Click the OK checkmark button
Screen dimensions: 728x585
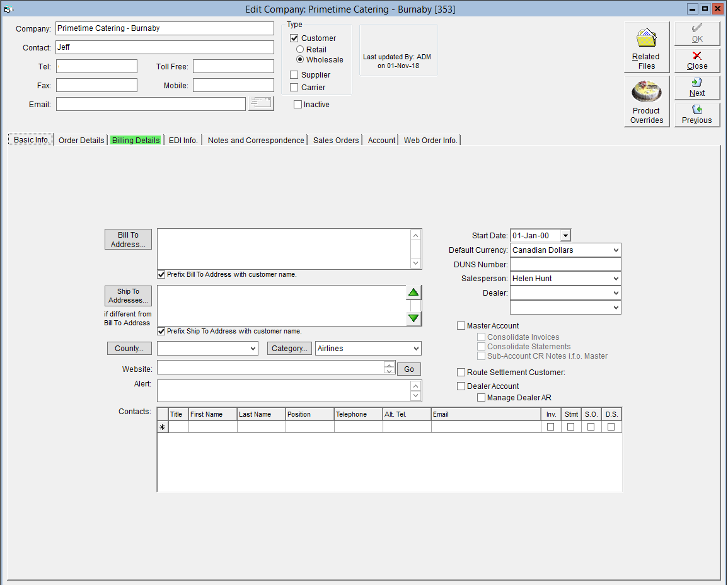697,33
